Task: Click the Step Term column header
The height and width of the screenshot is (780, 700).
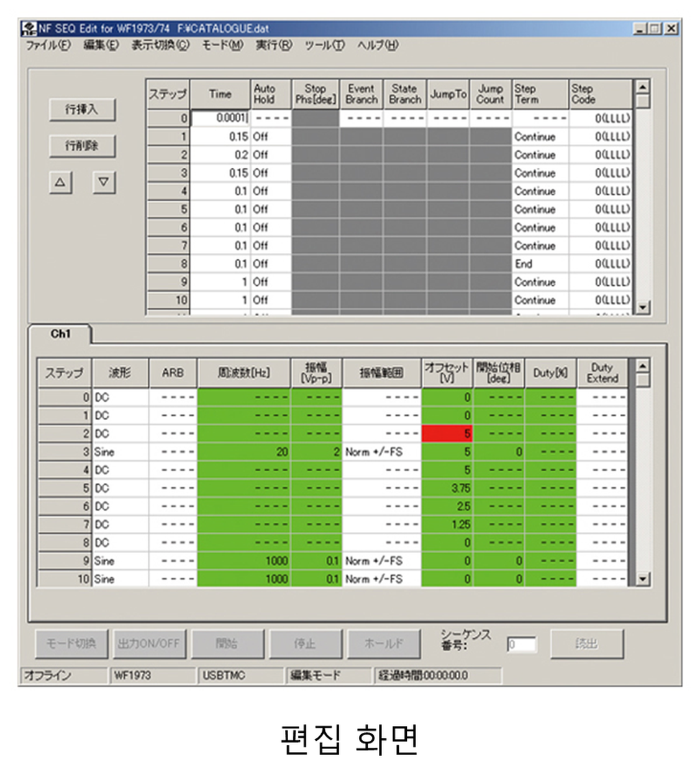Action: (x=540, y=94)
